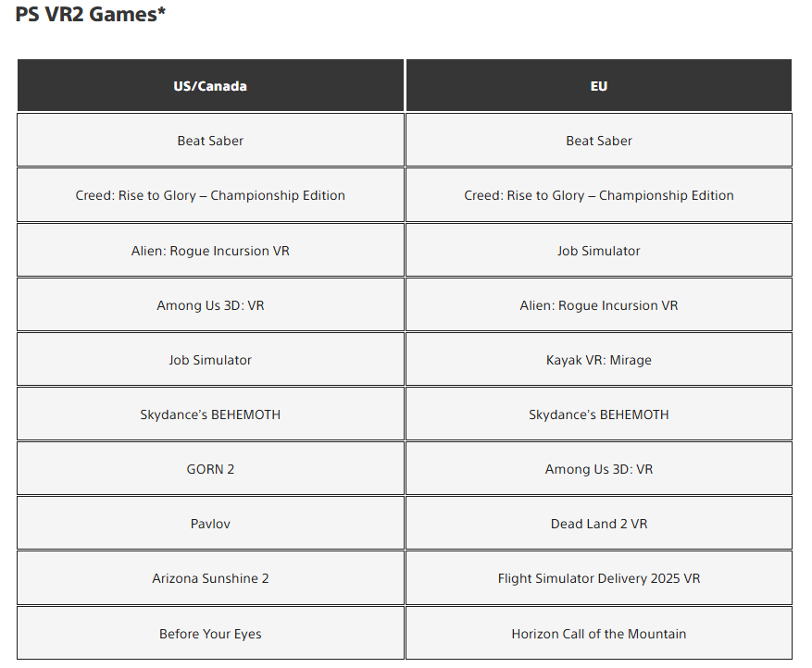Click the Before Your Eyes cell
The width and height of the screenshot is (812, 668).
[210, 634]
